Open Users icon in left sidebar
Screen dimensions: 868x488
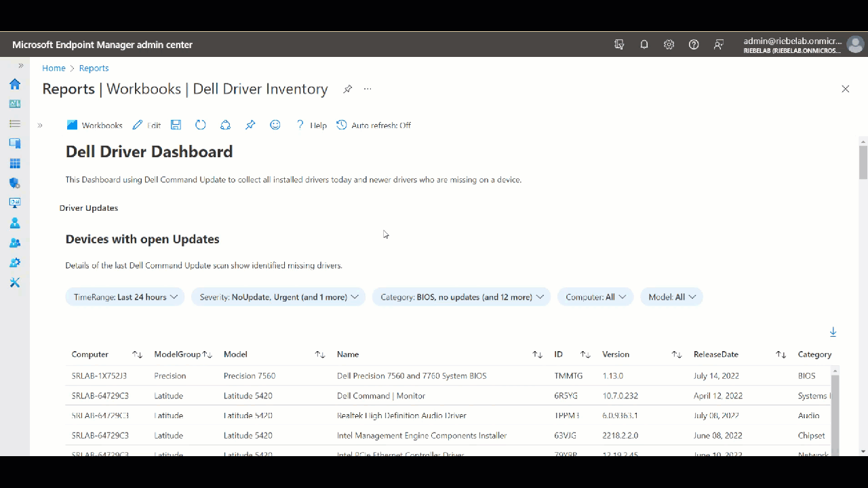pos(14,223)
